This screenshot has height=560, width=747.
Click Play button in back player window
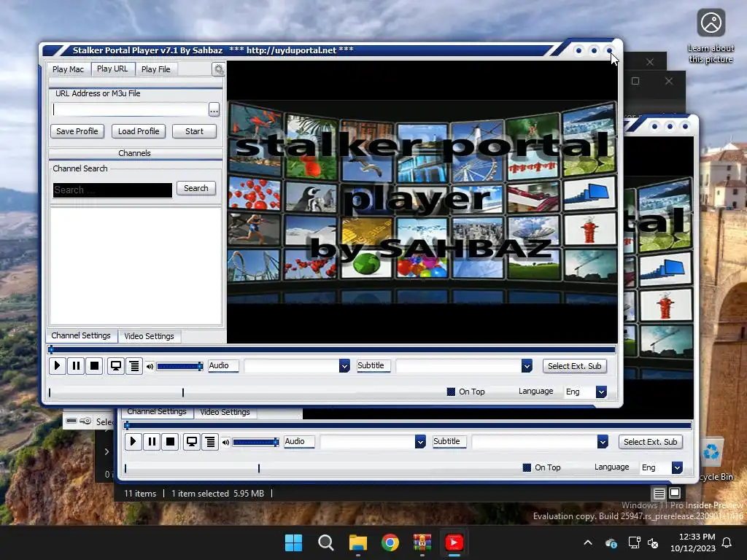coord(133,441)
